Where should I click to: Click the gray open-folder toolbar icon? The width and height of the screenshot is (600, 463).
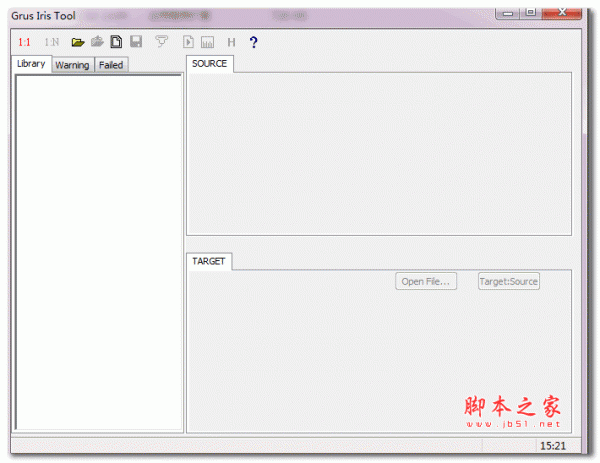click(x=97, y=42)
